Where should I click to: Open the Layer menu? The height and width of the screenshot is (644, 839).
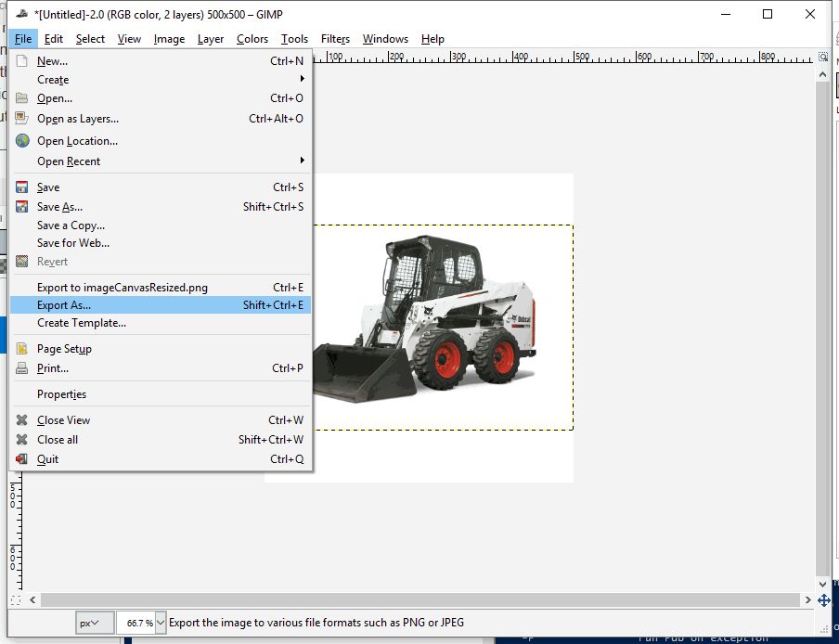[x=211, y=39]
